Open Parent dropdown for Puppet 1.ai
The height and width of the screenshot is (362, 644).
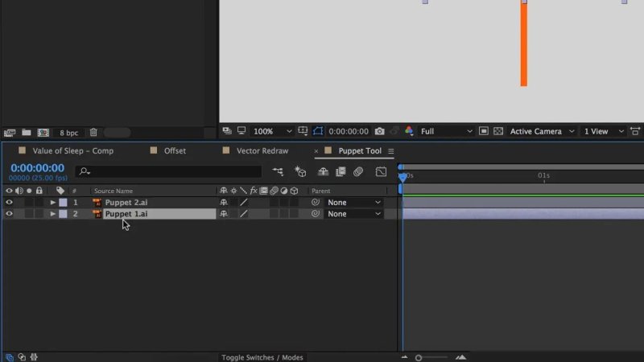tap(354, 214)
